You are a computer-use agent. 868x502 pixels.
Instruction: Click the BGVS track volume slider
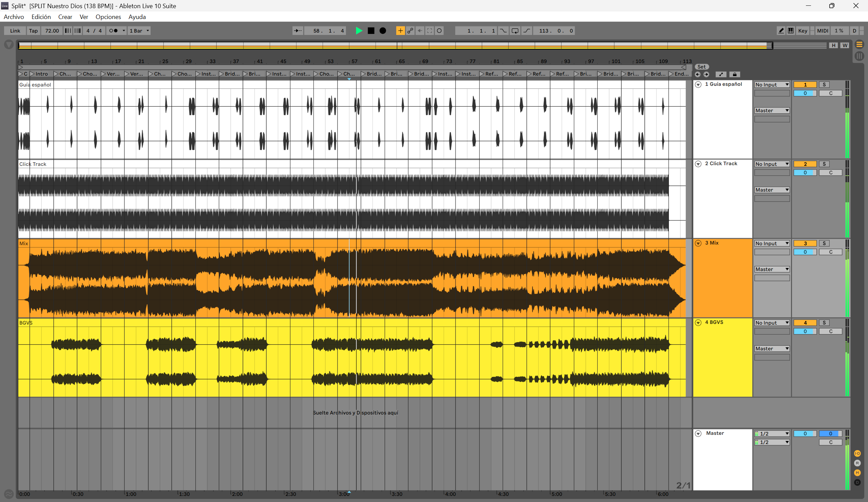(x=805, y=331)
